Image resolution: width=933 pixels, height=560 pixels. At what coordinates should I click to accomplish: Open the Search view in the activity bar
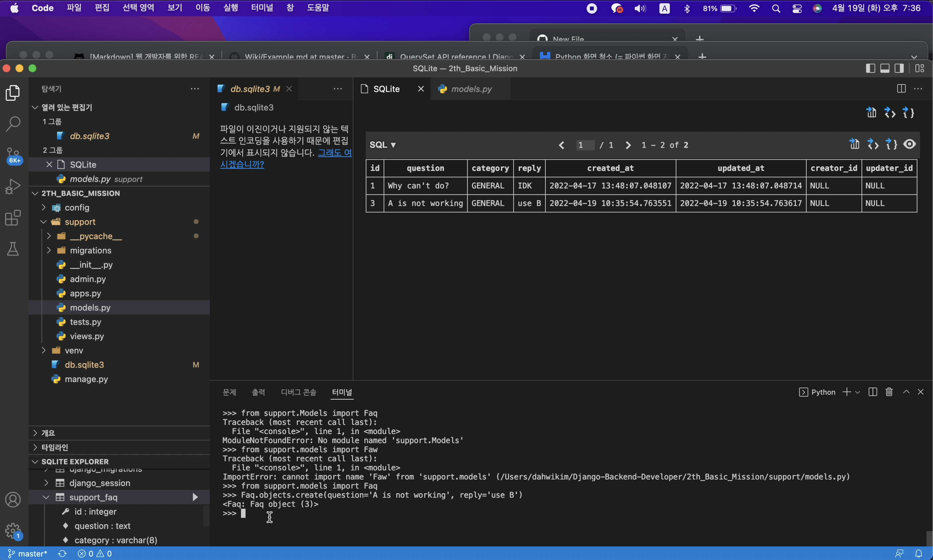click(13, 123)
